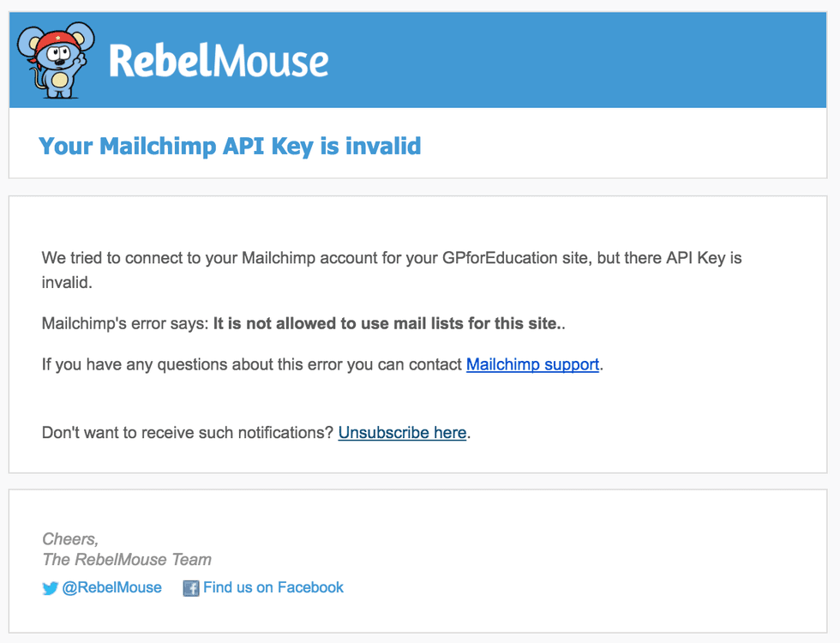Open the Mailchimp support link
The height and width of the screenshot is (643, 840).
[532, 364]
